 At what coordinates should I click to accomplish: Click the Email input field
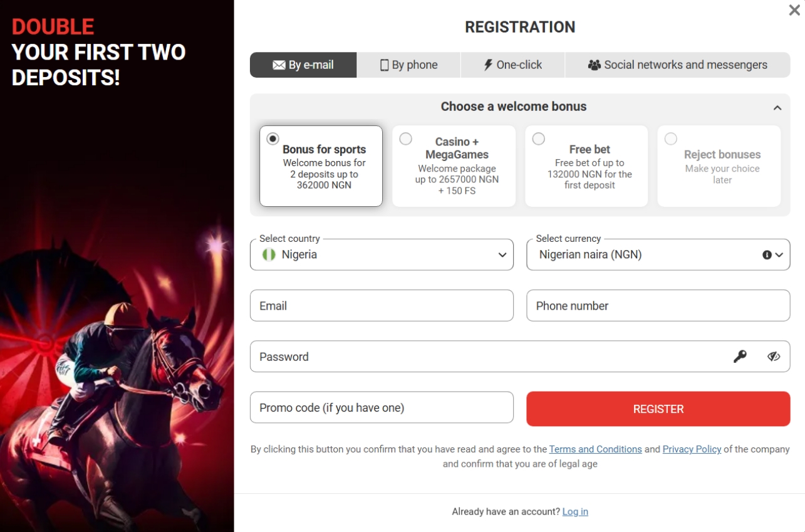pyautogui.click(x=381, y=305)
